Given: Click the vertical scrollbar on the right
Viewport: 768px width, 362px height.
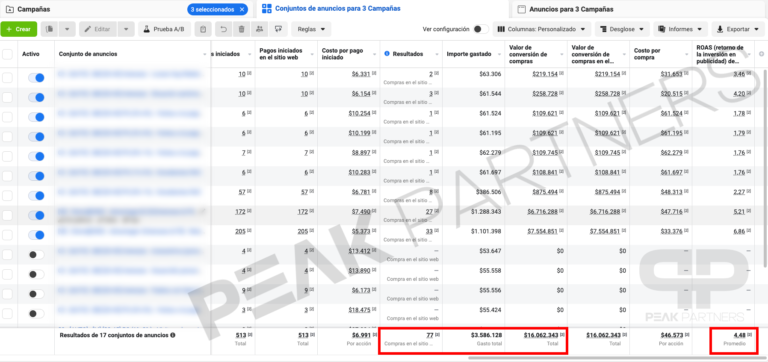Looking at the screenshot, I should [765, 169].
